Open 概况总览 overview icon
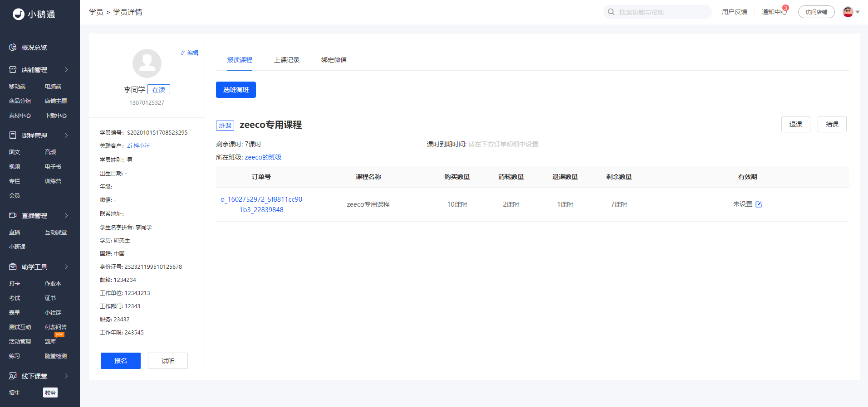This screenshot has width=868, height=407. 13,47
